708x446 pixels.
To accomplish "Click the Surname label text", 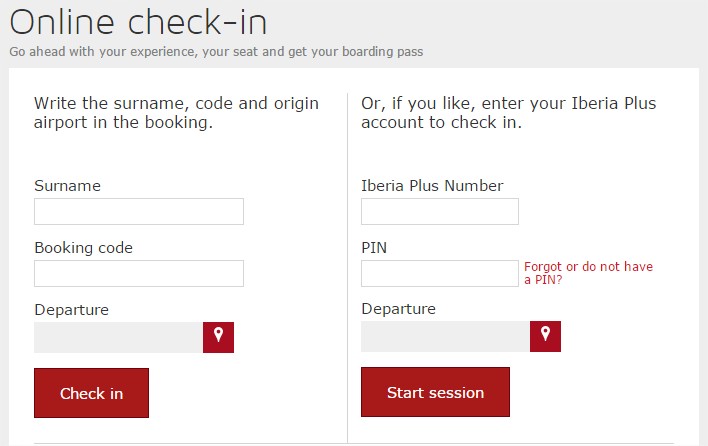I will tap(67, 186).
